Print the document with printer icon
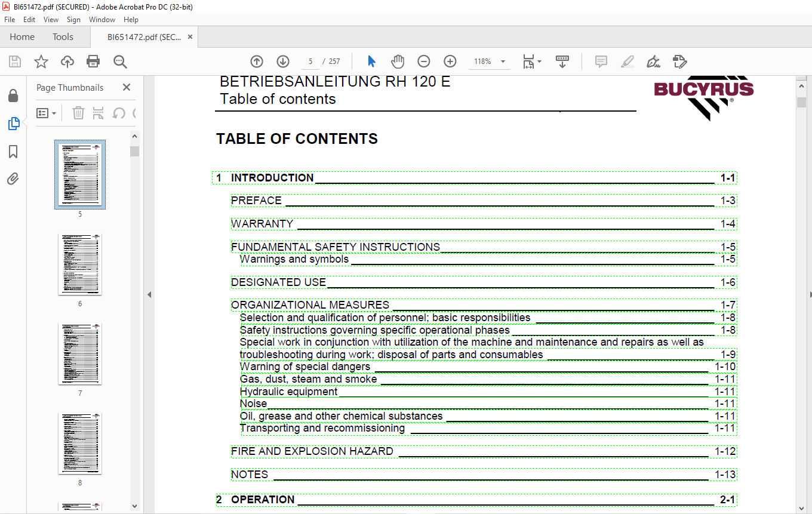812x514 pixels. pos(93,61)
